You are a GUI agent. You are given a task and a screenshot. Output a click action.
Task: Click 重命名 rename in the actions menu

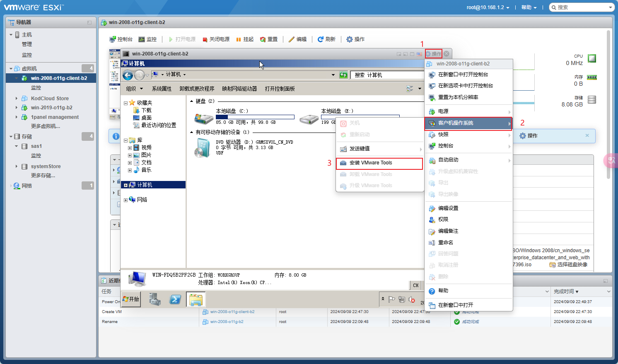pos(468,243)
